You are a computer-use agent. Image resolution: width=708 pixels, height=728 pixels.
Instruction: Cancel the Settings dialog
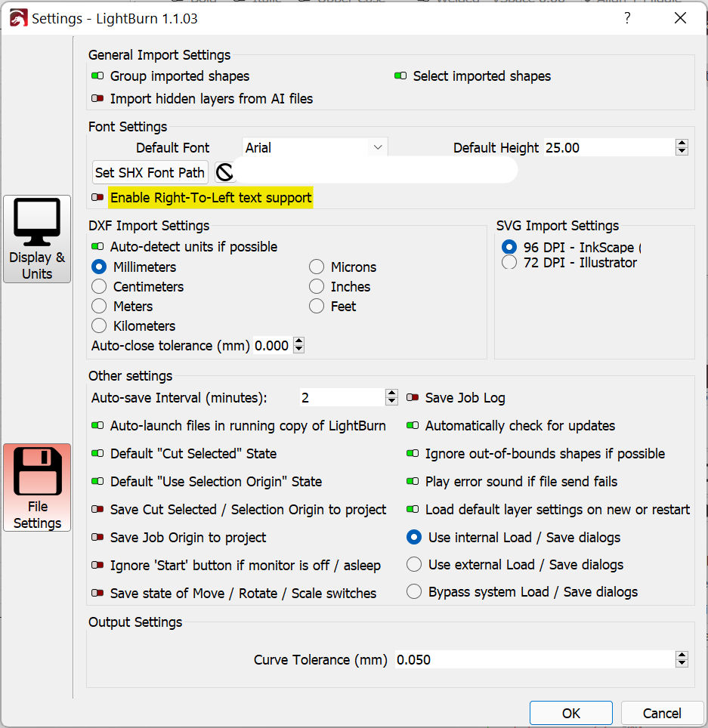[x=662, y=713]
